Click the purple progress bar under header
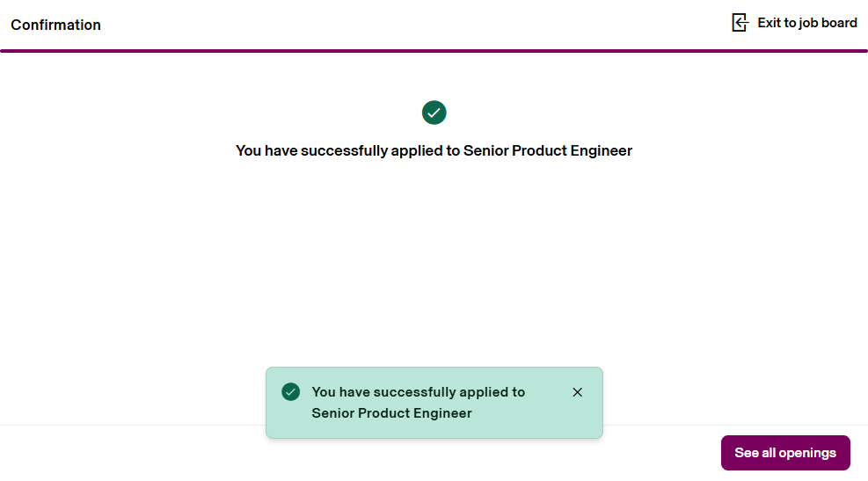This screenshot has width=868, height=481. (x=434, y=51)
